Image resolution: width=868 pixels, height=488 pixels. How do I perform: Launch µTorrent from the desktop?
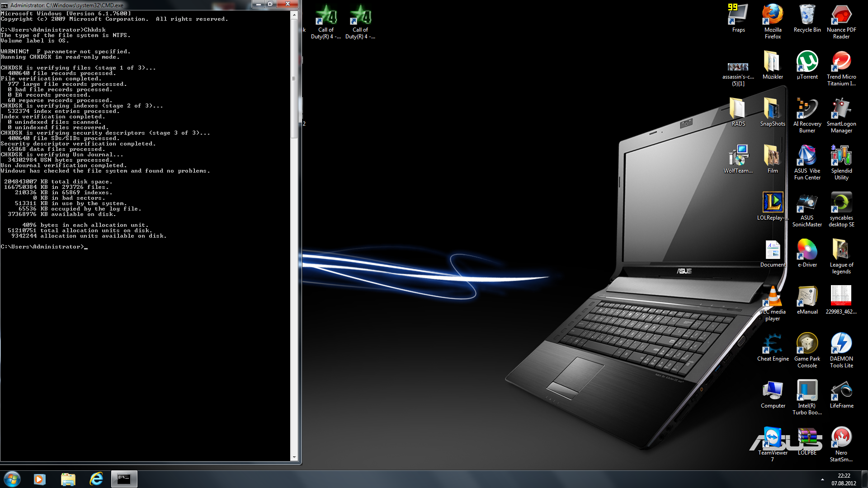tap(807, 65)
